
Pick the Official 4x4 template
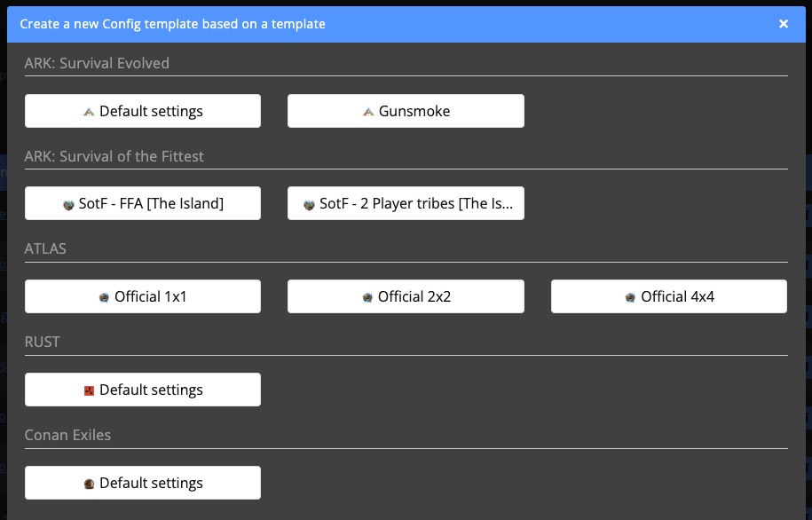[668, 295]
